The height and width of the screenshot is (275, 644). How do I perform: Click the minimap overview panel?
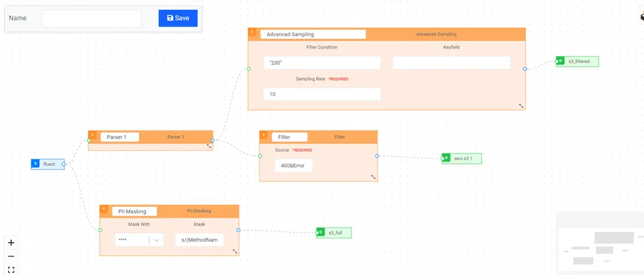click(600, 244)
